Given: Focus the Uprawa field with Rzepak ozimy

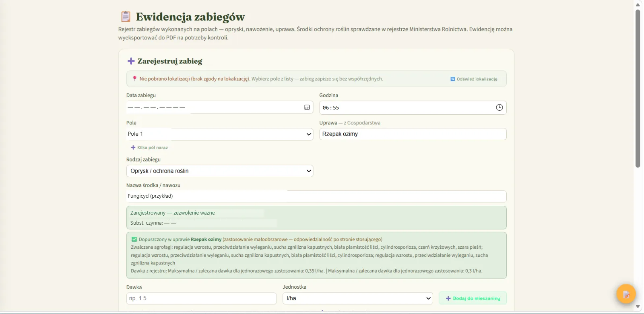Looking at the screenshot, I should pyautogui.click(x=413, y=134).
